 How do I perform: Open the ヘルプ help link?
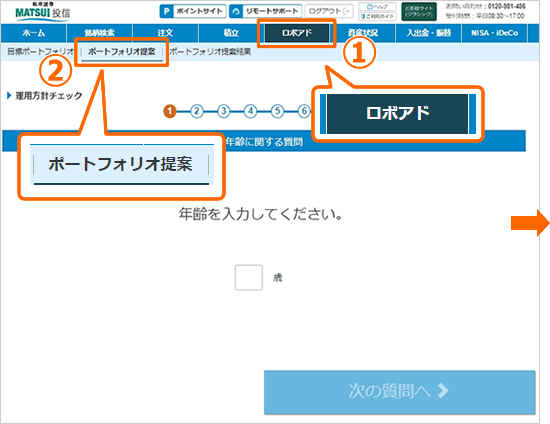[x=377, y=7]
